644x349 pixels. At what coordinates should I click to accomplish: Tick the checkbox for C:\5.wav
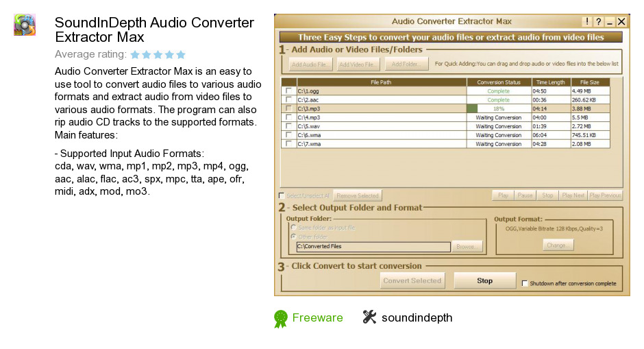coord(288,126)
